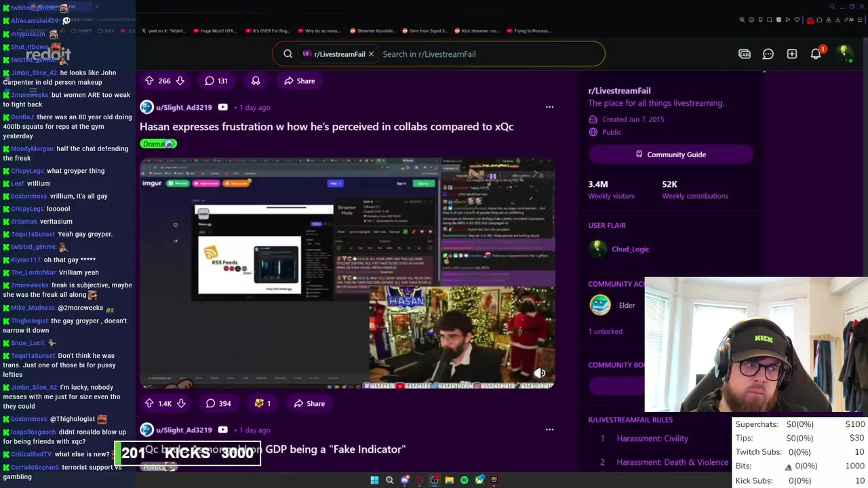Open the Reddit chat icon

pos(768,54)
